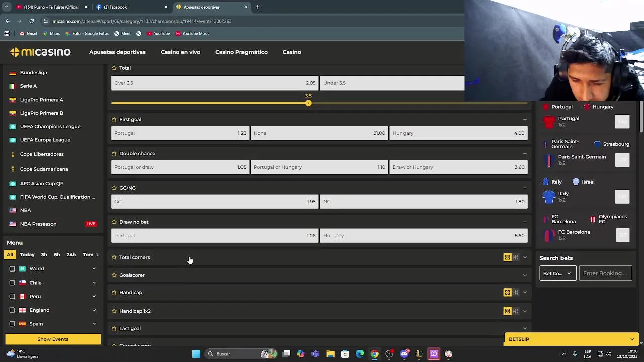The width and height of the screenshot is (644, 362).
Task: Select the Today time filter
Action: click(27, 255)
